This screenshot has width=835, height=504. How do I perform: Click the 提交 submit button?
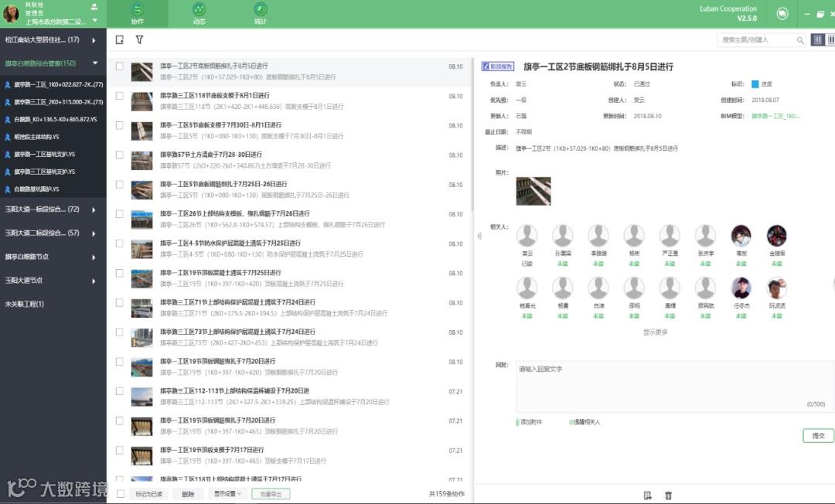(x=818, y=436)
